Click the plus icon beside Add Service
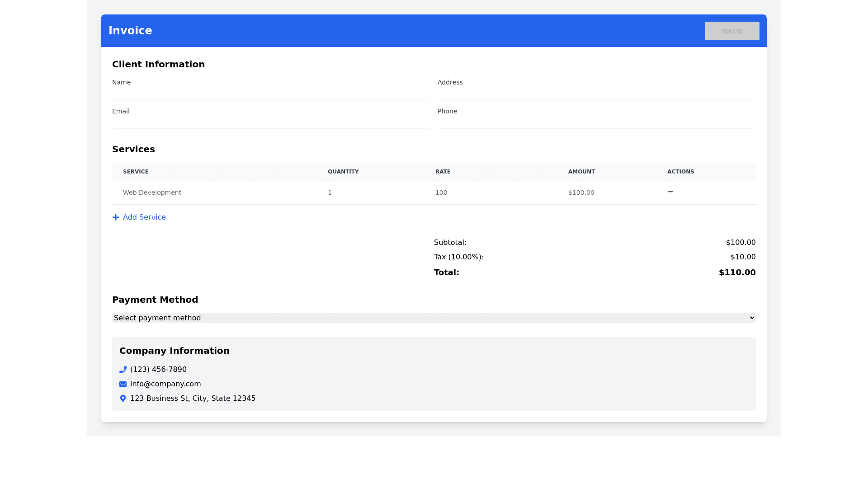This screenshot has width=868, height=488. (116, 217)
